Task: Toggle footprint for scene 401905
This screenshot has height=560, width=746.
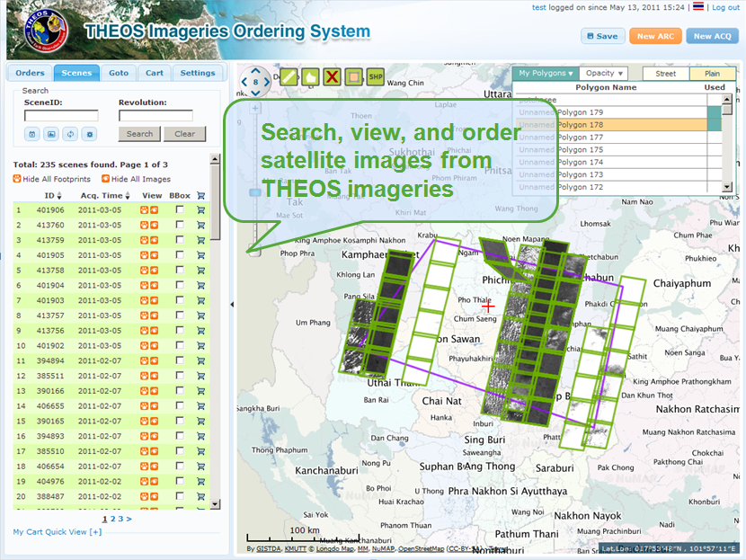Action: point(144,255)
